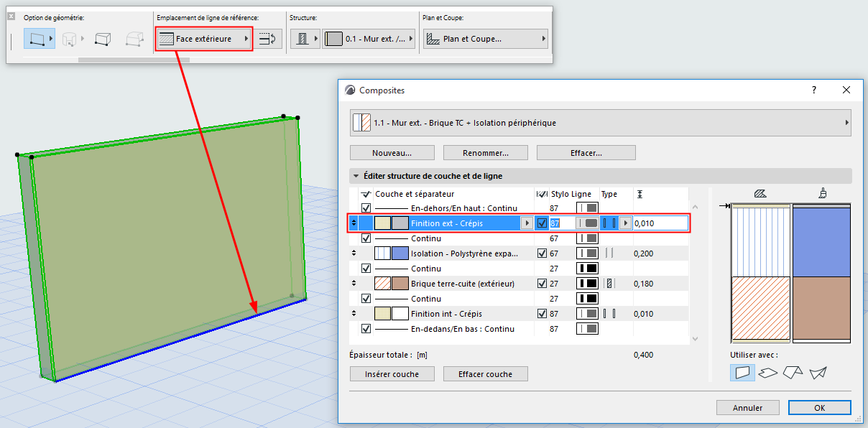Click the 0,180 thickness value
The image size is (868, 428).
click(644, 284)
